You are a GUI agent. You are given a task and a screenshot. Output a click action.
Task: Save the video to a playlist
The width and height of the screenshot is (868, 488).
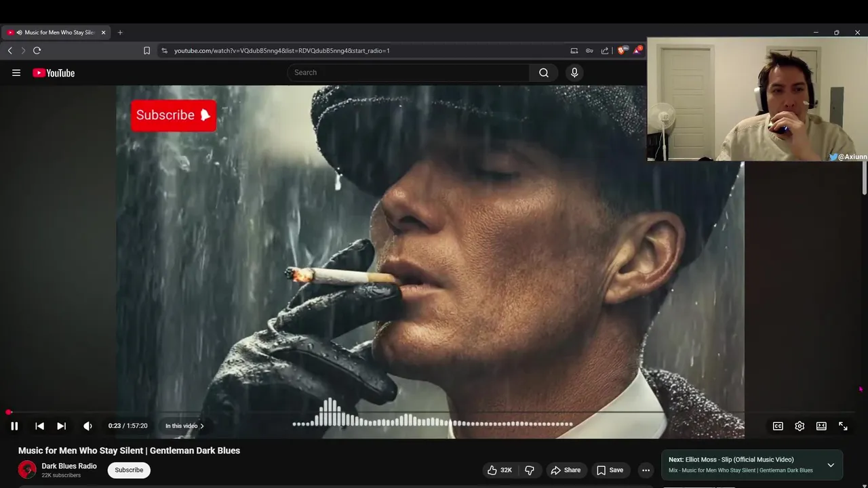pyautogui.click(x=610, y=470)
